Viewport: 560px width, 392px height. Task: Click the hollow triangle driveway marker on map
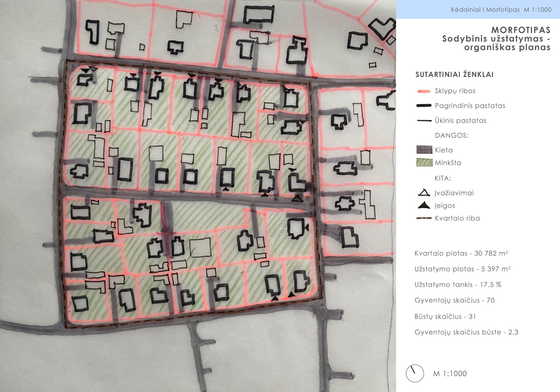point(297,199)
